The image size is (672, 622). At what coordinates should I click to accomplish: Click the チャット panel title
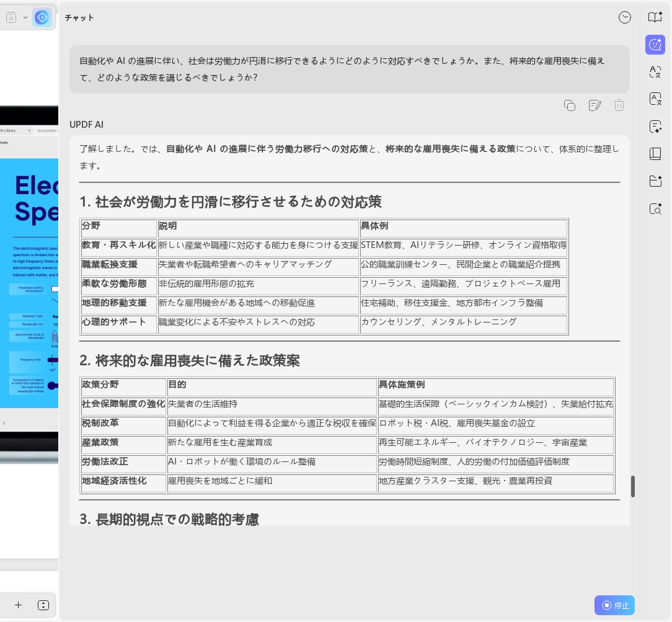tap(79, 17)
